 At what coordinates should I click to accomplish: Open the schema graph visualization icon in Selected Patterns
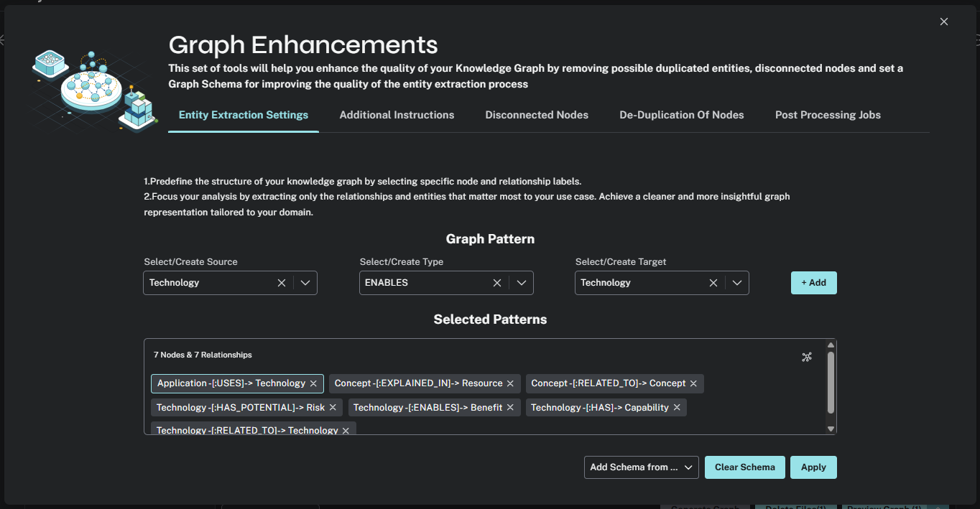pyautogui.click(x=807, y=356)
